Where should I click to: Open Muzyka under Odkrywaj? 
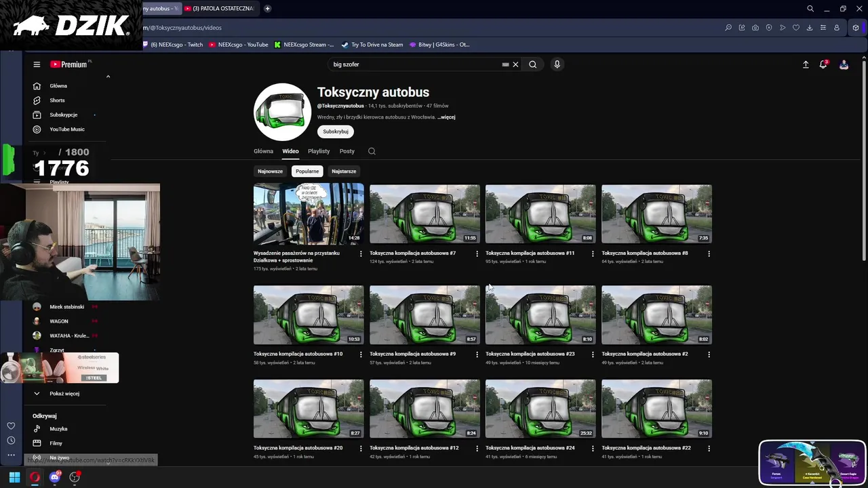(58, 429)
